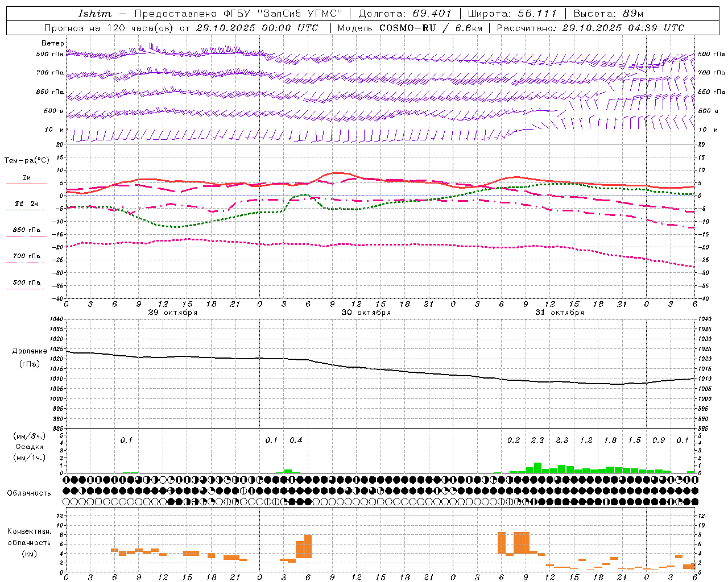Click the "10 м" wind level label on left

(x=55, y=130)
